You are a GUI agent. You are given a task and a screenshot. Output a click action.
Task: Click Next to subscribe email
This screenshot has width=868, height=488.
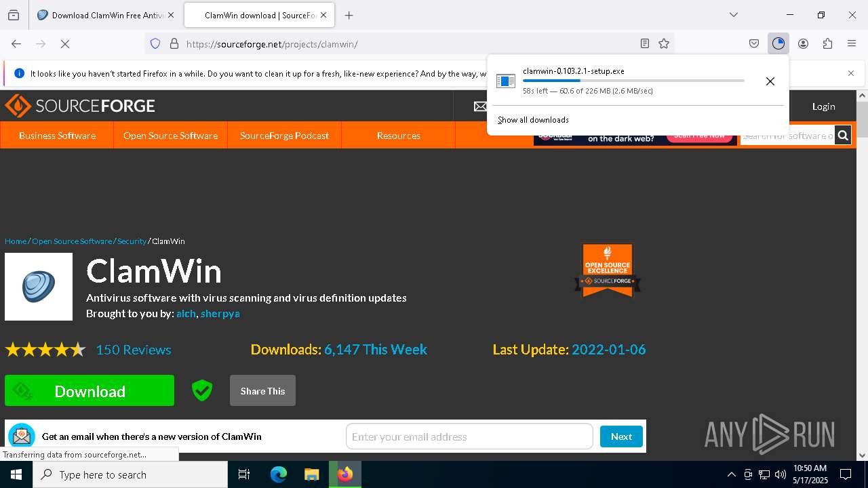[x=621, y=436]
